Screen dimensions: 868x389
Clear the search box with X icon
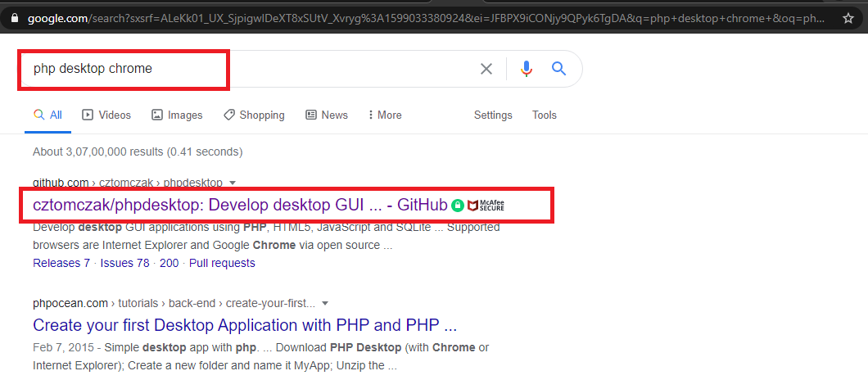click(486, 69)
